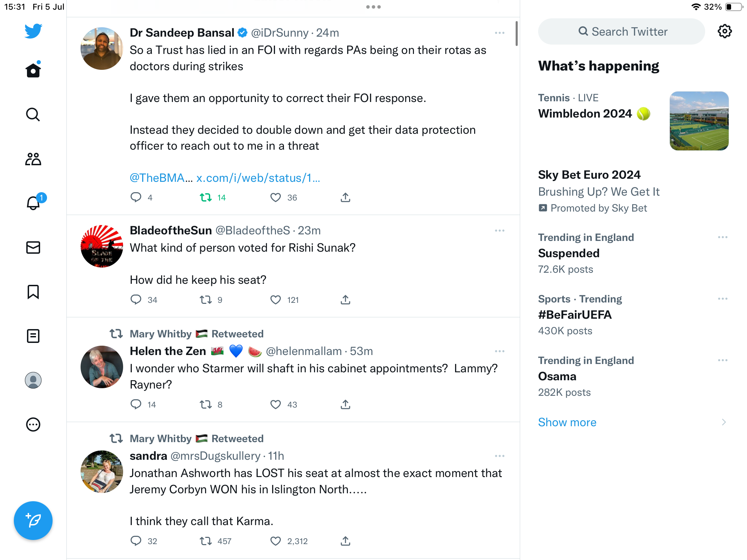Like sandra's Jonathan Ashworth tweet
747x560 pixels.
click(x=276, y=541)
